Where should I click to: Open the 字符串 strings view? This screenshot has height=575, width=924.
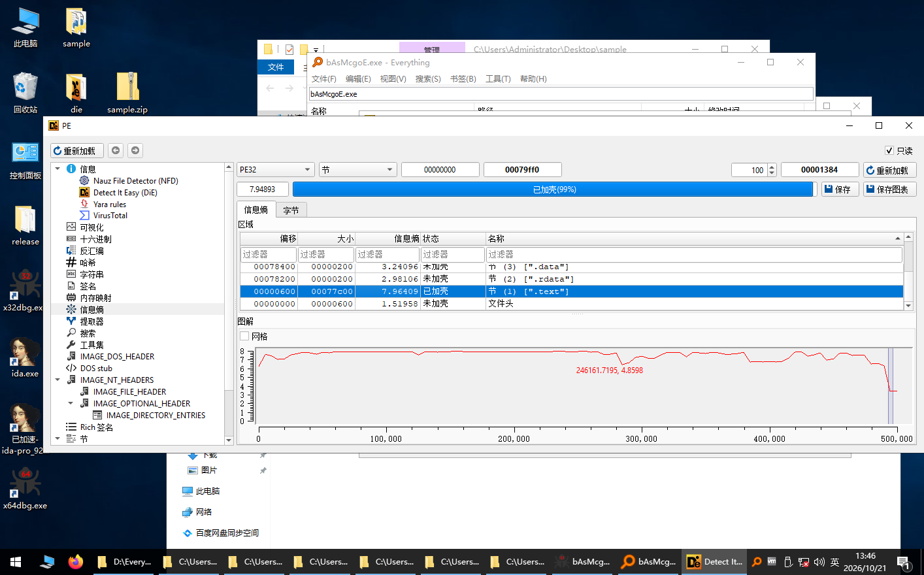[x=91, y=274]
